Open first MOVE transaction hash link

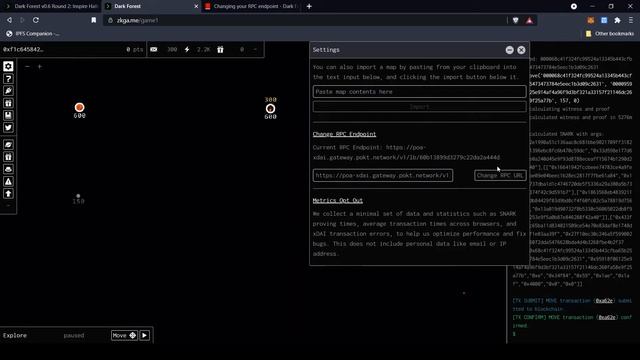604,301
